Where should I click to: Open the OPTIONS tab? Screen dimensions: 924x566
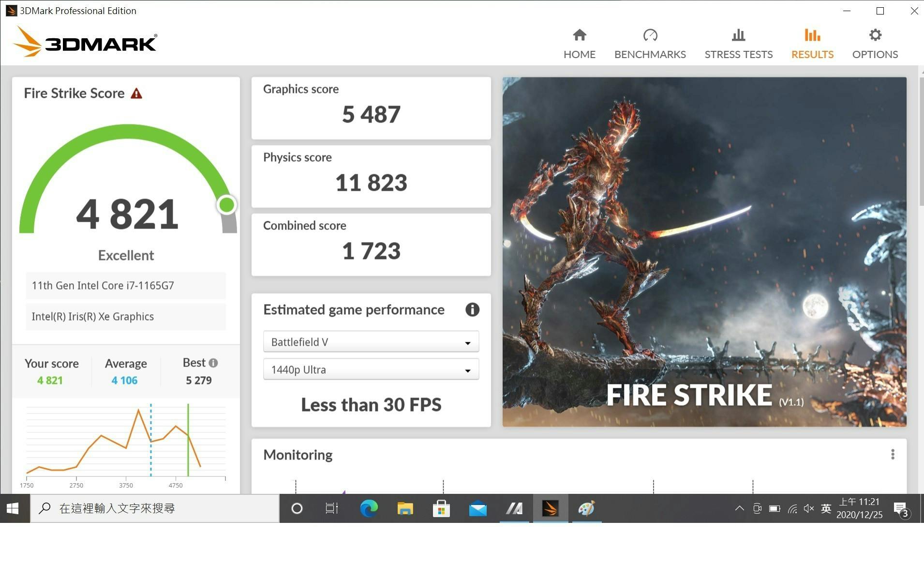(875, 44)
